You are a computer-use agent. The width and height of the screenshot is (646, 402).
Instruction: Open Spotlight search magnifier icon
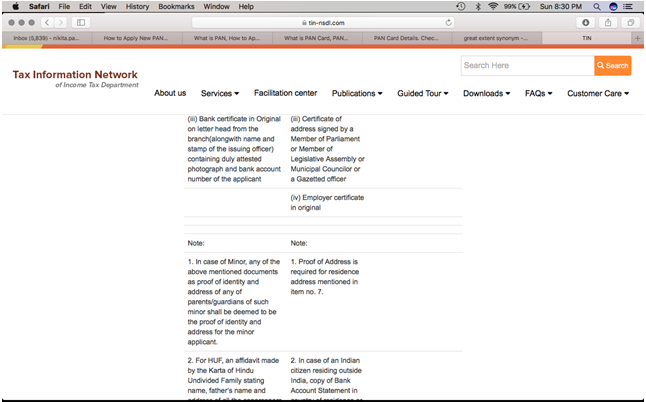(x=597, y=7)
